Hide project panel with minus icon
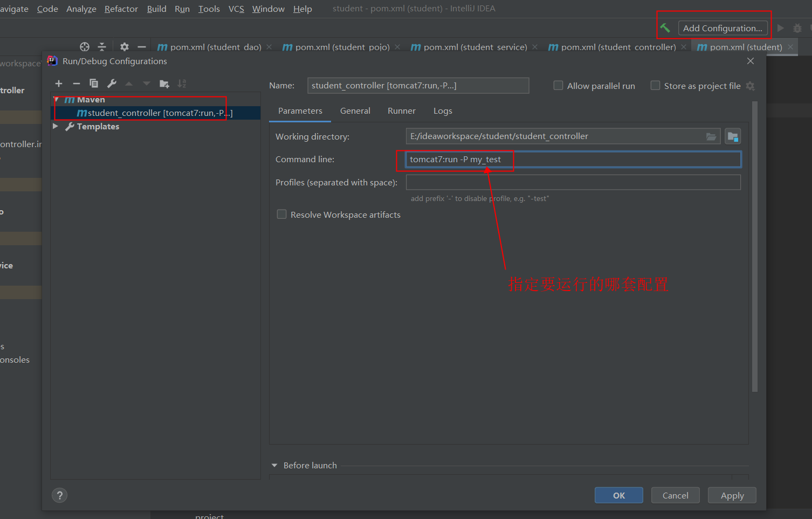The width and height of the screenshot is (812, 519). (142, 47)
